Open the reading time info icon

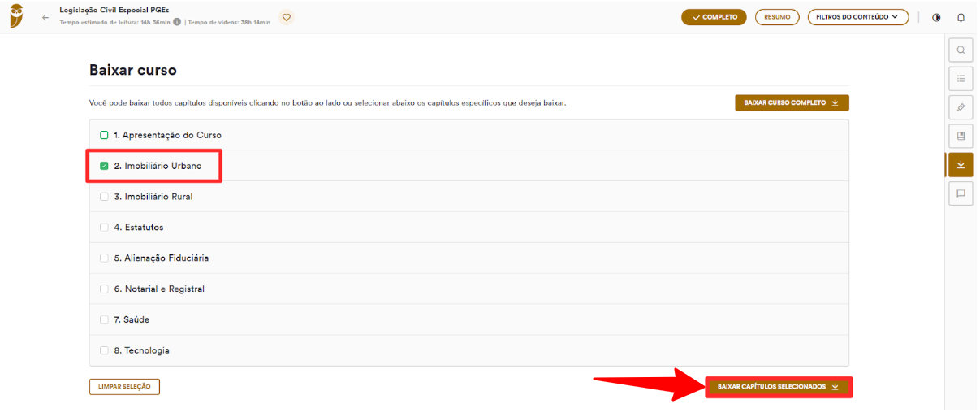[x=177, y=22]
